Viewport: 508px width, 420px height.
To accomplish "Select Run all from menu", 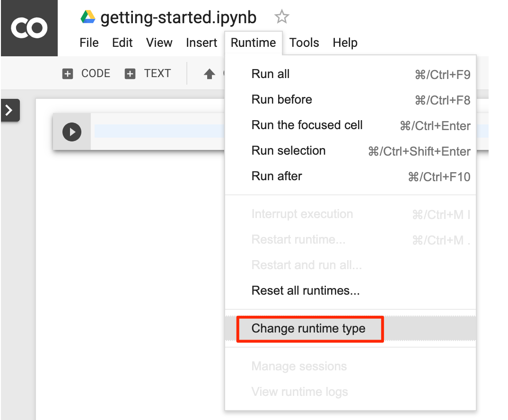I will point(271,74).
